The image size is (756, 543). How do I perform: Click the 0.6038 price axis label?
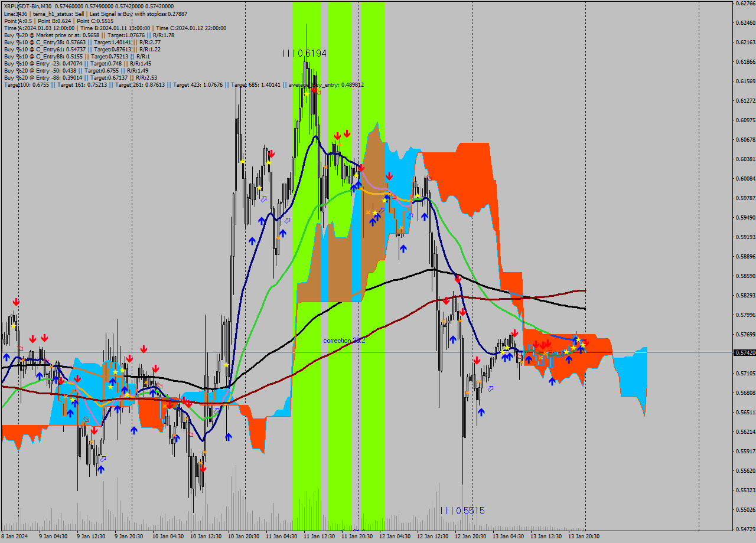pos(745,159)
